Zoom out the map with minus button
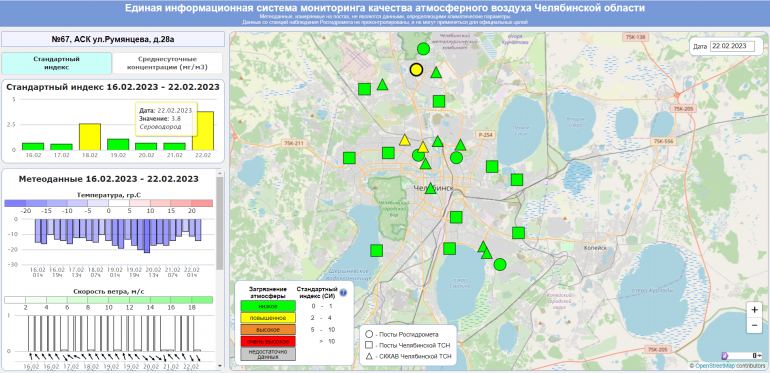Viewport: 770px width, 373px height. 754,325
